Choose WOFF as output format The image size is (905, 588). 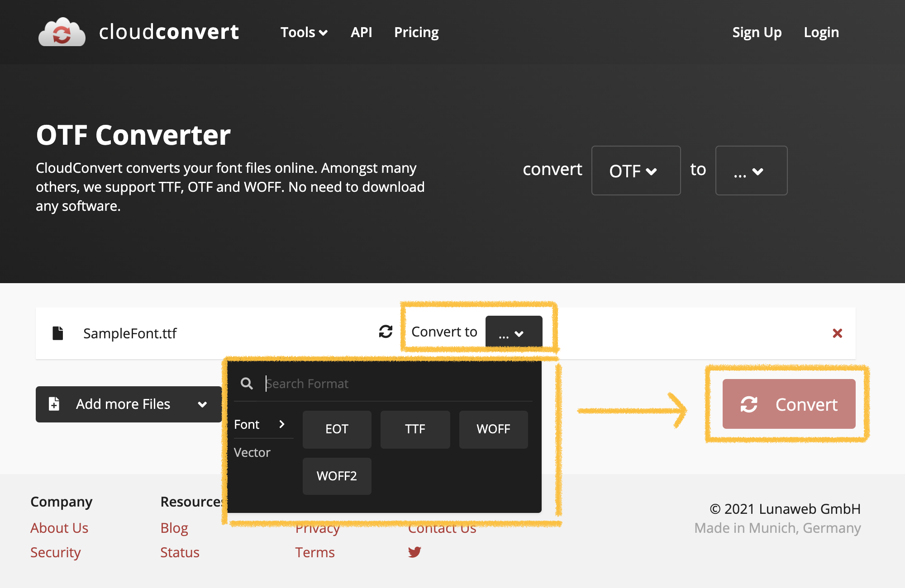[x=493, y=429]
